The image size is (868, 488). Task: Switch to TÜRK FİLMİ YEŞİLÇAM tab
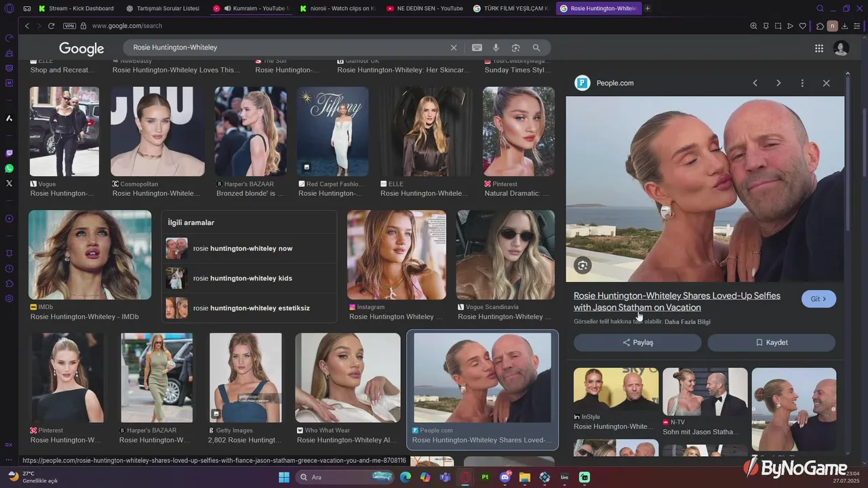click(x=511, y=8)
